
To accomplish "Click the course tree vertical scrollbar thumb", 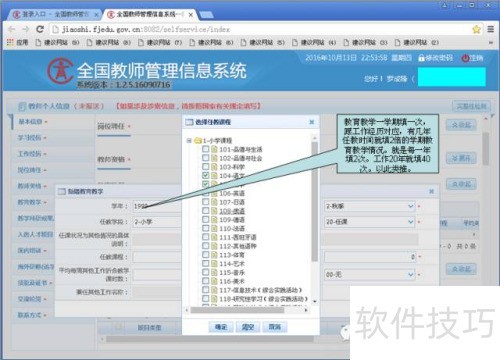I will (315, 202).
